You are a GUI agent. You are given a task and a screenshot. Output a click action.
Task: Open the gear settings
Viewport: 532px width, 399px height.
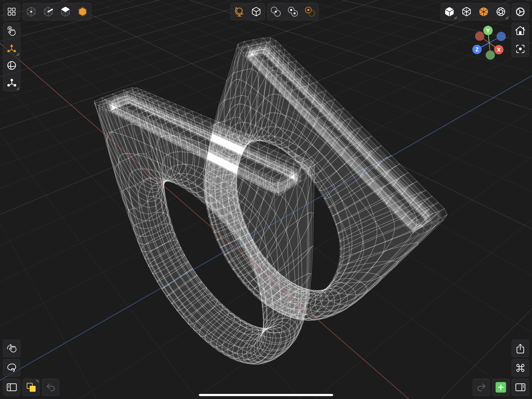(x=520, y=11)
